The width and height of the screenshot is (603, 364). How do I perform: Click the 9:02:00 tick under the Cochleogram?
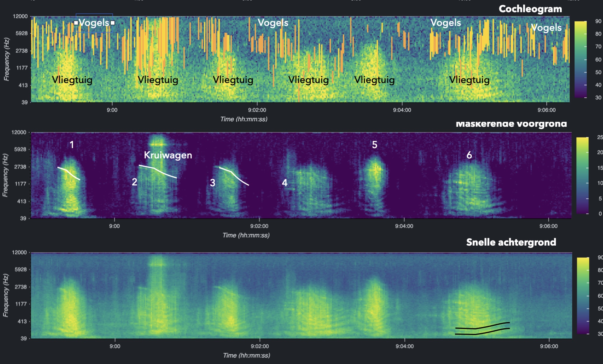pyautogui.click(x=257, y=110)
